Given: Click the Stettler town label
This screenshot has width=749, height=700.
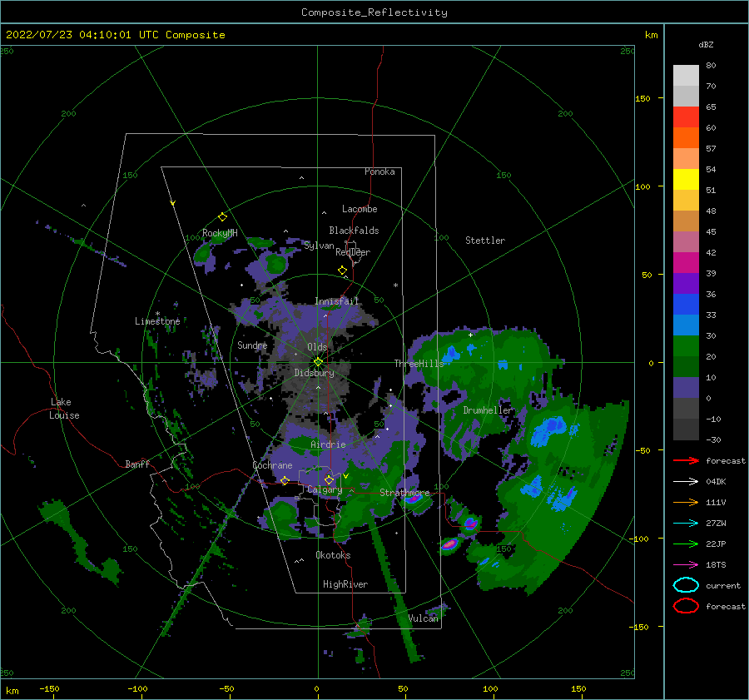Looking at the screenshot, I should (485, 241).
